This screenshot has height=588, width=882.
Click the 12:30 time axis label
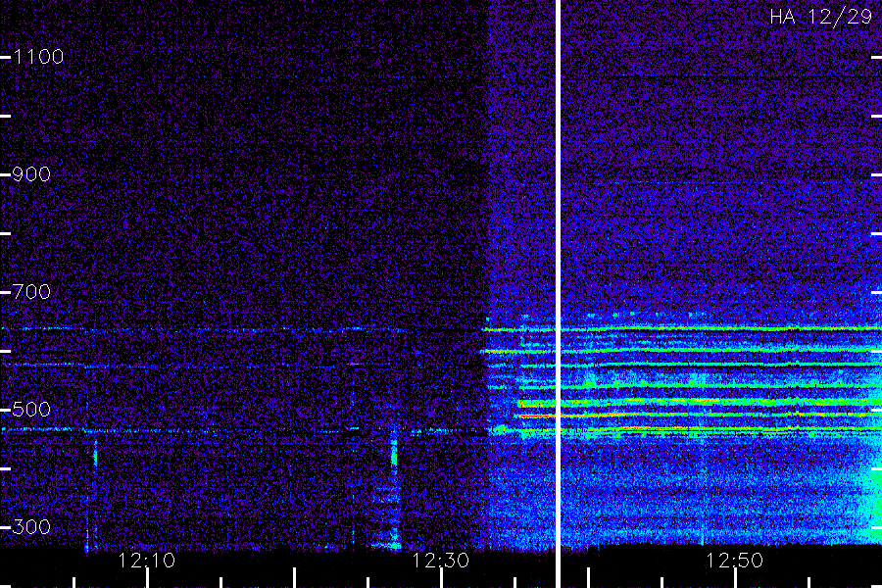tap(440, 561)
